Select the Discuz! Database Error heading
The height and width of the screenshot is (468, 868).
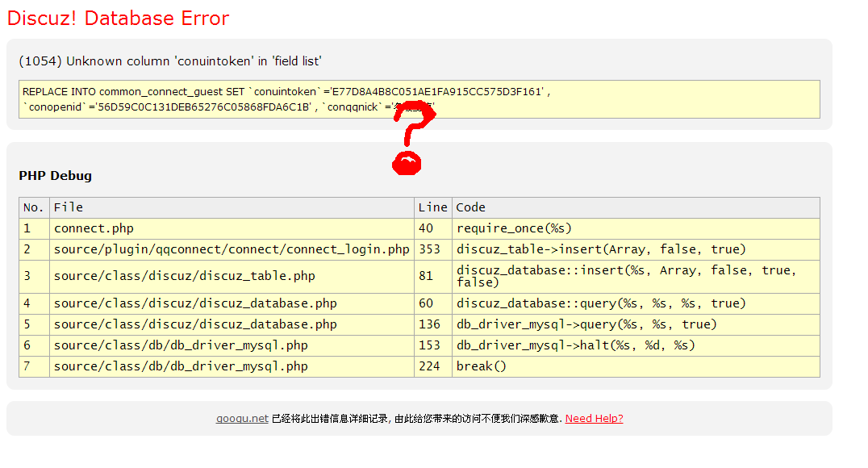[118, 19]
